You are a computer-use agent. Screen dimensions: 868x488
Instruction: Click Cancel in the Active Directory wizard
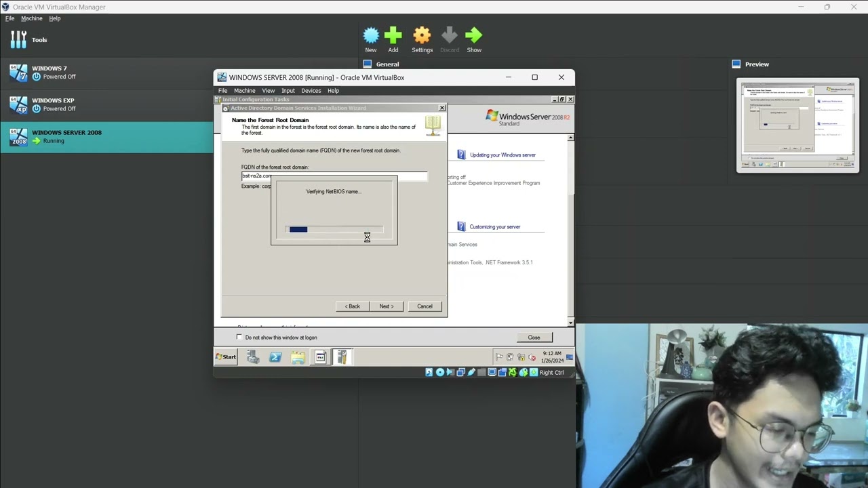[425, 306]
